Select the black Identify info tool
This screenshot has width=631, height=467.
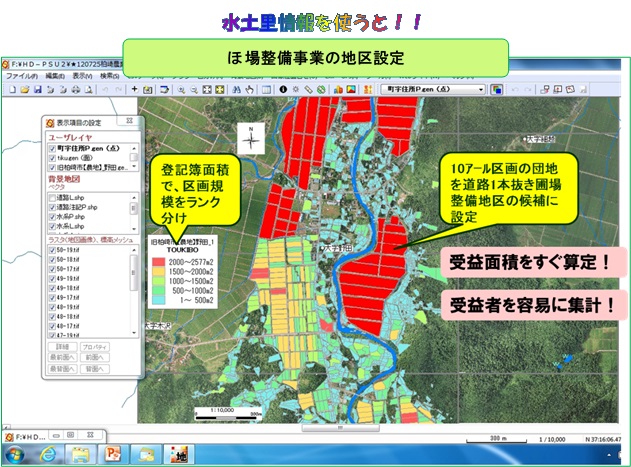(283, 89)
